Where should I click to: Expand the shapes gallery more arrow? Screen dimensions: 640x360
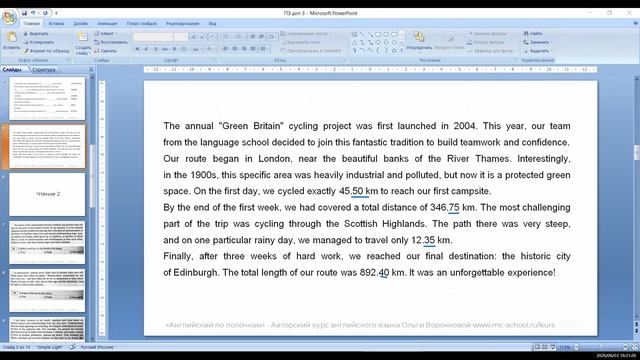[402, 51]
